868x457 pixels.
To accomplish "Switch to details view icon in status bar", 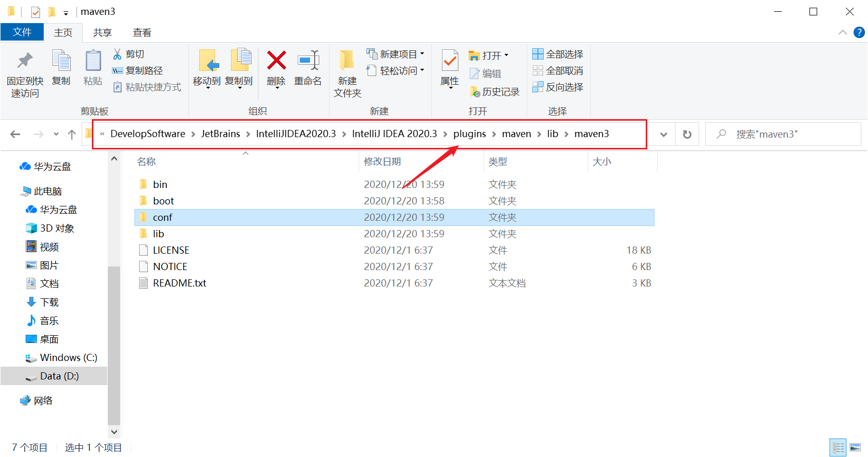I will [838, 447].
